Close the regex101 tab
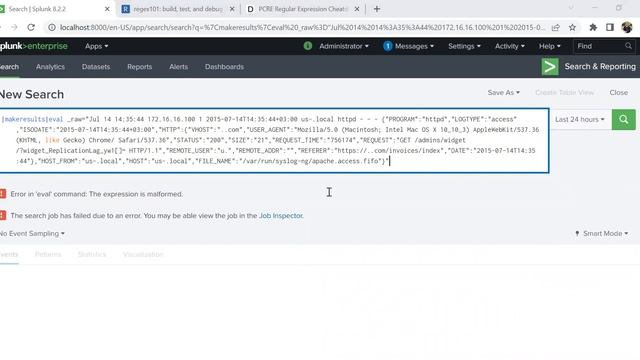 [x=232, y=9]
